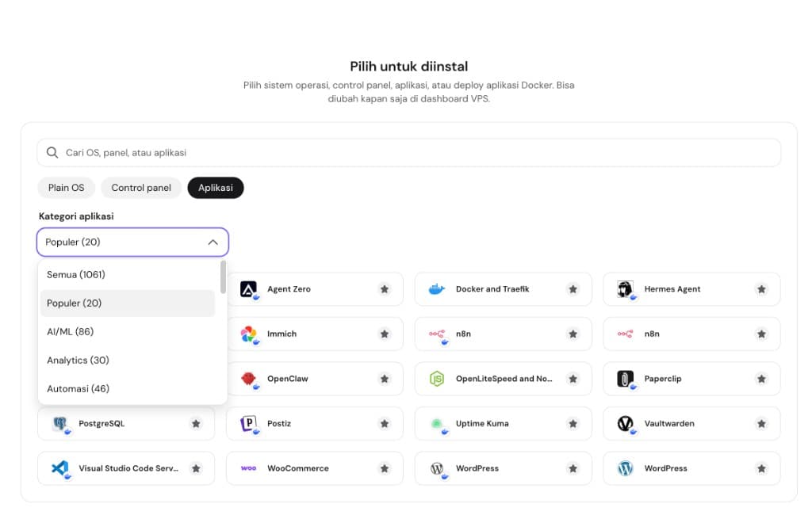Screen dimensions: 812x519
Task: Star the PostgreSQL app
Action: (196, 424)
